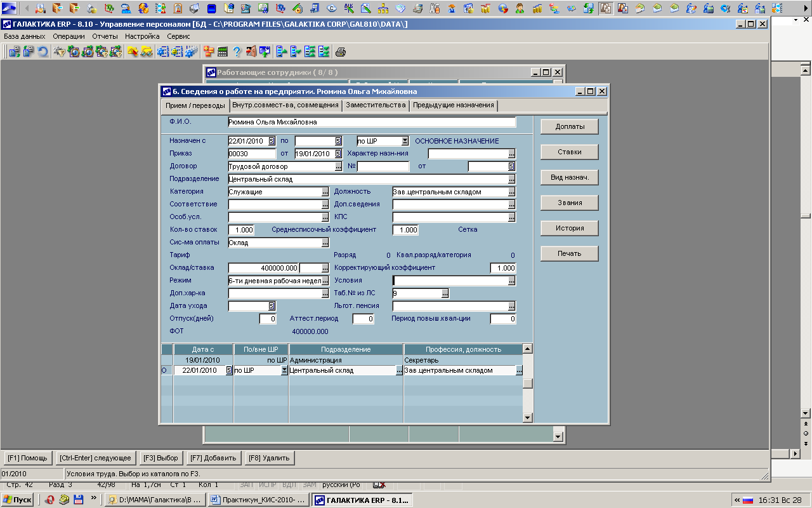Click the [F8] Удалить button
Viewport: 812px width, 508px height.
269,457
